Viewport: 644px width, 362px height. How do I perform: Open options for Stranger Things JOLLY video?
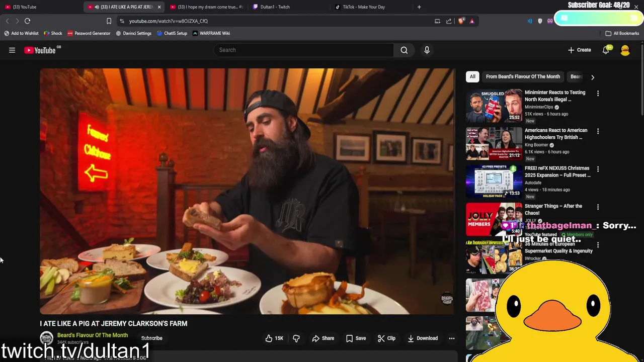coord(598,207)
